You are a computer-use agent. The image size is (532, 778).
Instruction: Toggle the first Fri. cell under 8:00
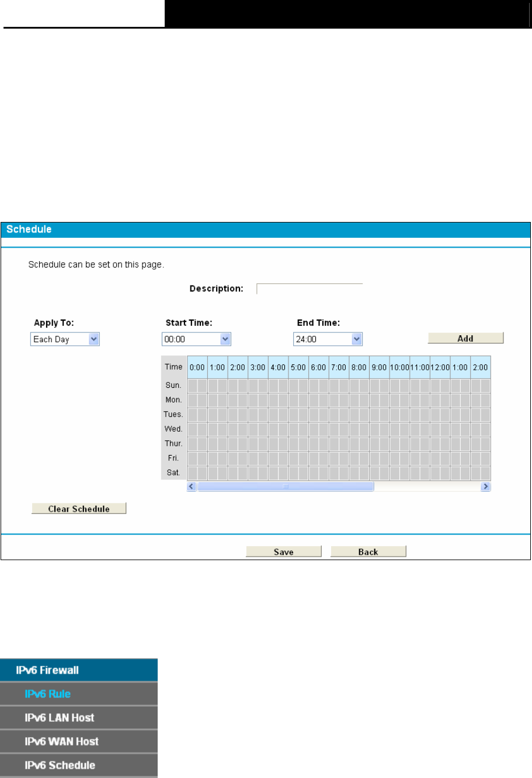(x=354, y=459)
